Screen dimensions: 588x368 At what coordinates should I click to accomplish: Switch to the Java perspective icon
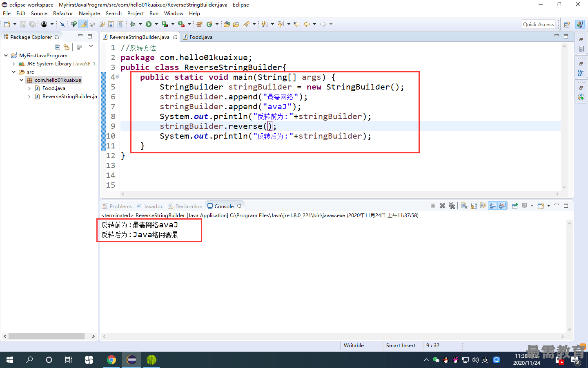pos(580,25)
